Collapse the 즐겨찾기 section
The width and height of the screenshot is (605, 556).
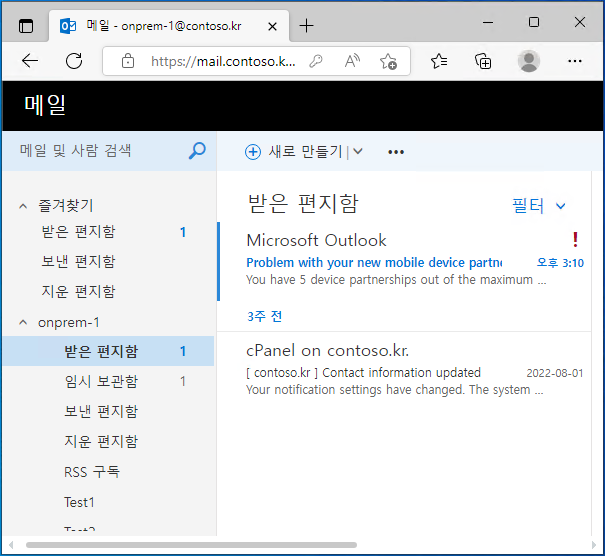(23, 206)
